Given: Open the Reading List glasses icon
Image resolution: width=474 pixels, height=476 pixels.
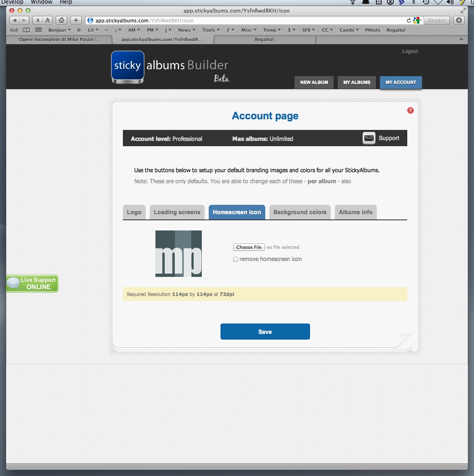Looking at the screenshot, I should pyautogui.click(x=14, y=30).
